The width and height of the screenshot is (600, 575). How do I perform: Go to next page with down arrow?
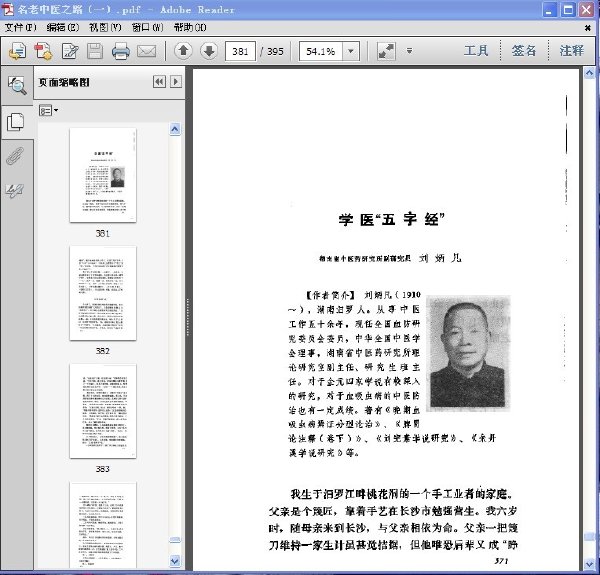coord(209,50)
